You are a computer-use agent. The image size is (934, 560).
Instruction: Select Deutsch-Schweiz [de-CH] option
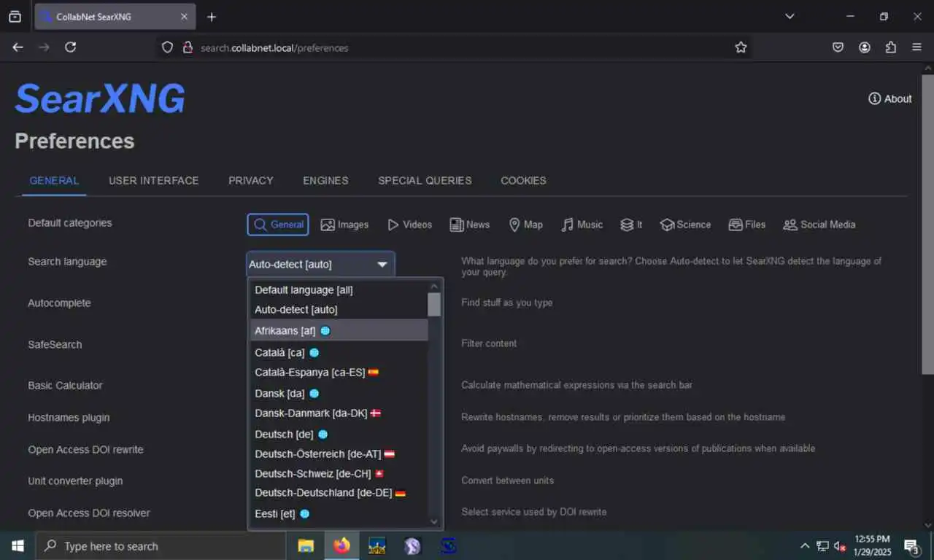tap(339, 473)
